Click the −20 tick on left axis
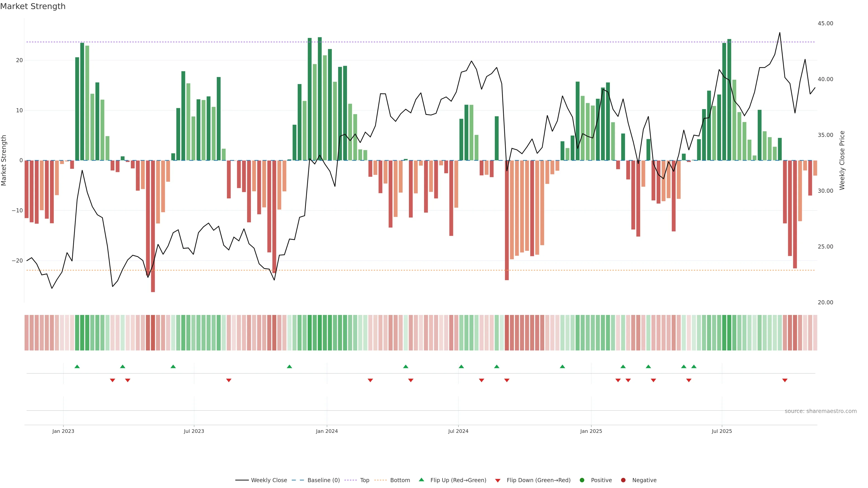Viewport: 868px width, 488px height. [x=17, y=261]
